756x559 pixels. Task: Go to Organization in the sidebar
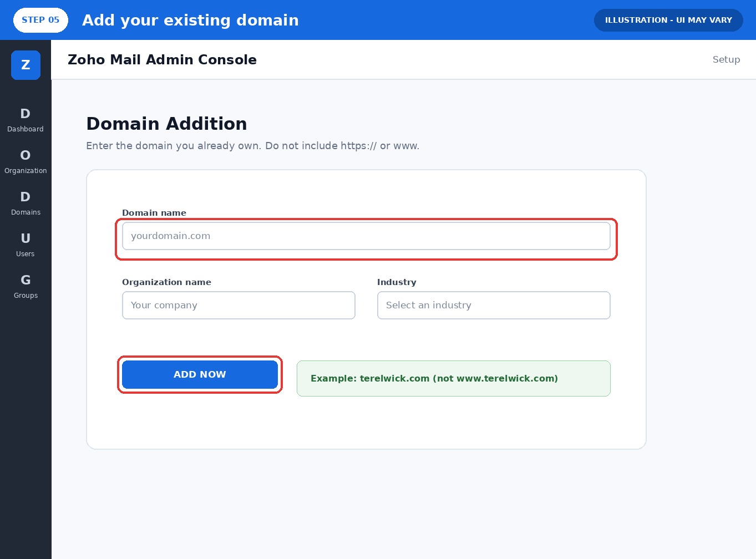coord(26,161)
